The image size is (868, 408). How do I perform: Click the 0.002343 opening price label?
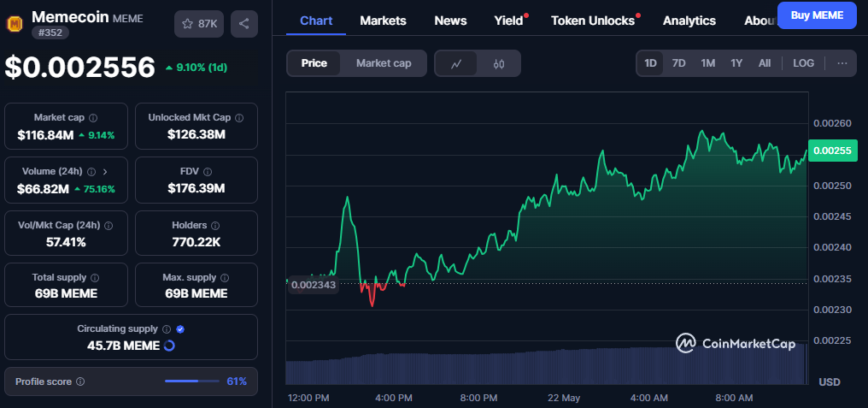(x=313, y=285)
